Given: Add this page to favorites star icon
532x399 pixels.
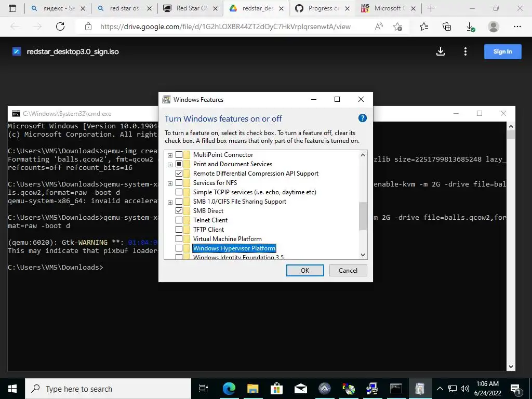Looking at the screenshot, I should (x=397, y=26).
